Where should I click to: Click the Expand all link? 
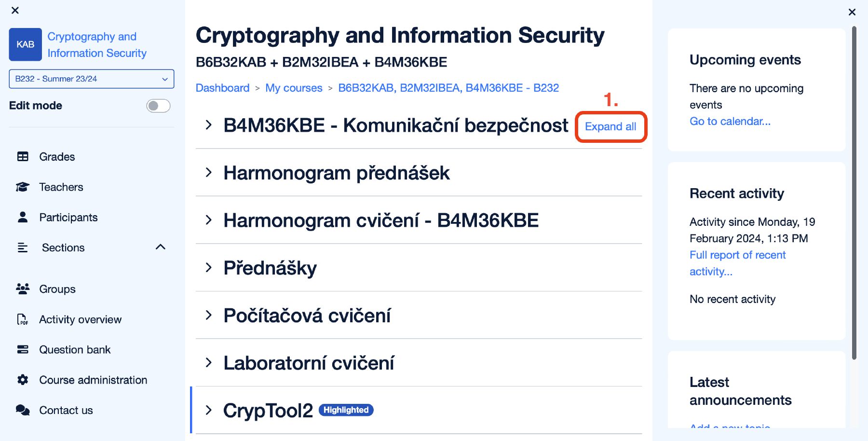(610, 126)
